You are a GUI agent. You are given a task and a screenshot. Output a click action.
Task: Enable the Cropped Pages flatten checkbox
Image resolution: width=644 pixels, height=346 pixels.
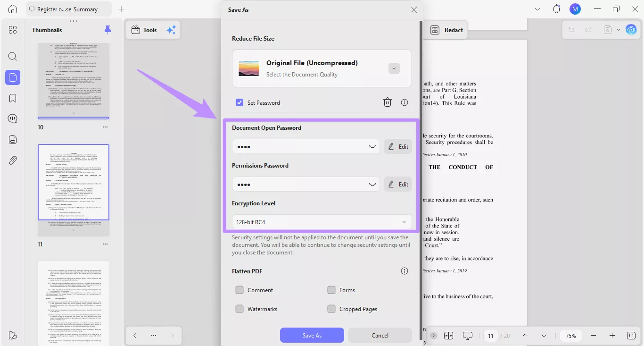(331, 309)
